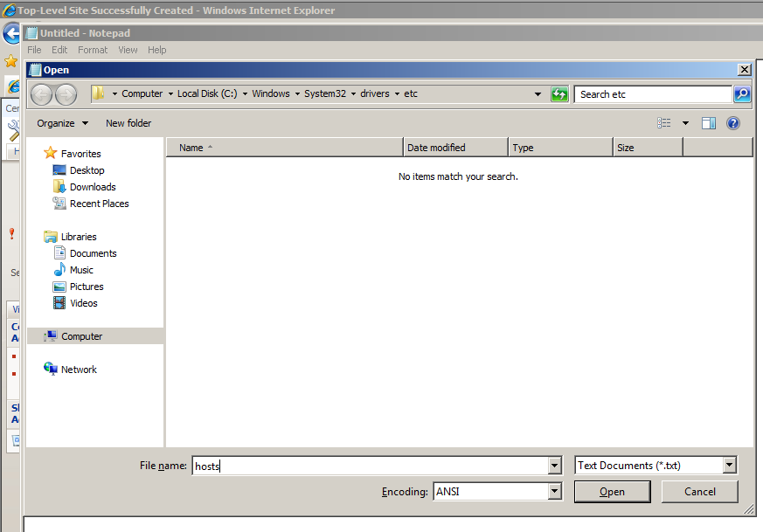The width and height of the screenshot is (763, 532).
Task: Click the folder icon in address bar
Action: 98,93
